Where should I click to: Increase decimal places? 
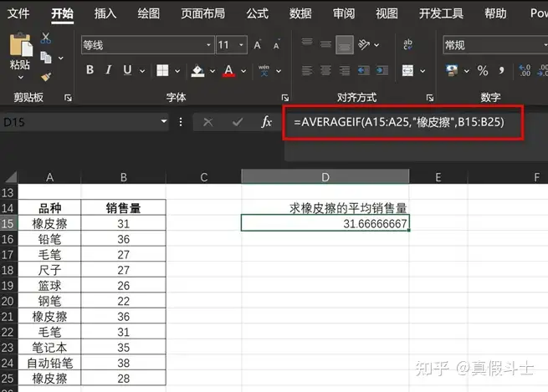click(x=525, y=70)
